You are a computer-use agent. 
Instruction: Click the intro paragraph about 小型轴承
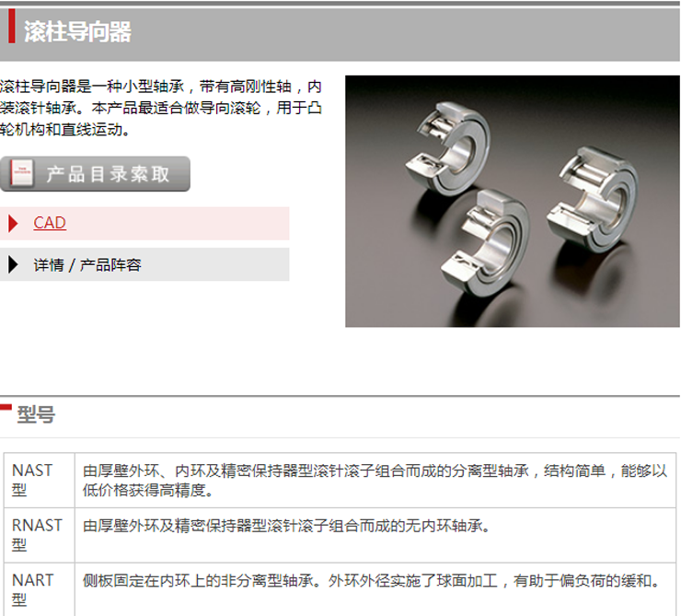tap(161, 108)
